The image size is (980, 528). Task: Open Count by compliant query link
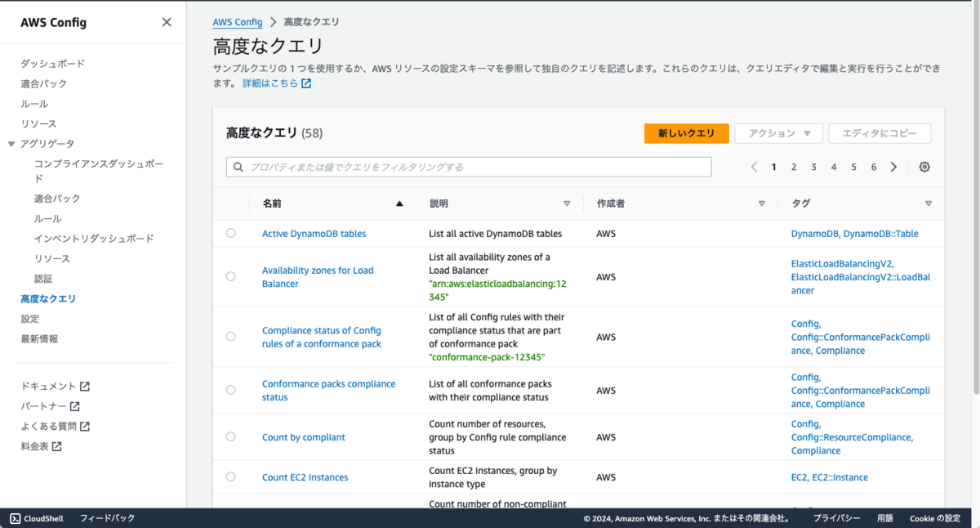[304, 437]
